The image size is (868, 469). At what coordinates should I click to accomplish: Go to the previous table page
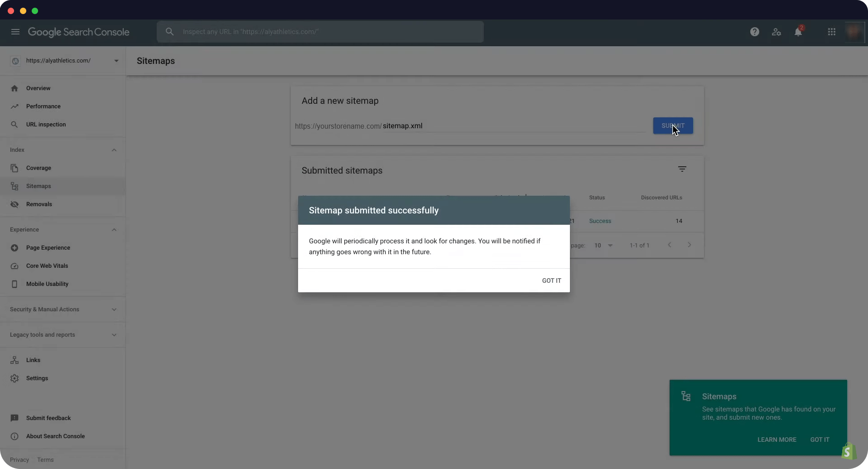click(670, 245)
